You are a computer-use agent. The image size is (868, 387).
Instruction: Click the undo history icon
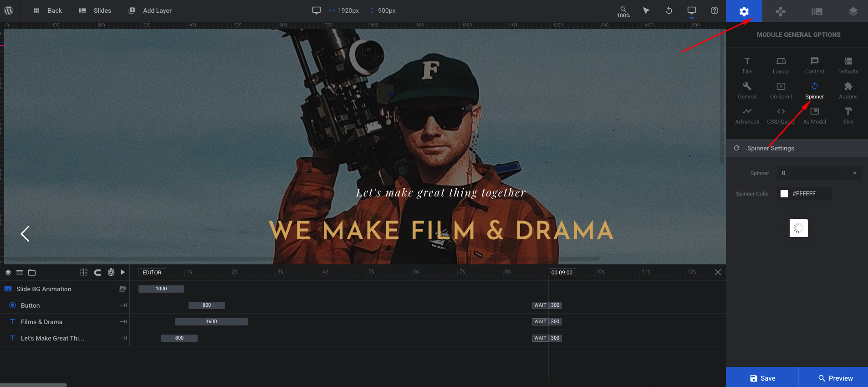pyautogui.click(x=669, y=10)
